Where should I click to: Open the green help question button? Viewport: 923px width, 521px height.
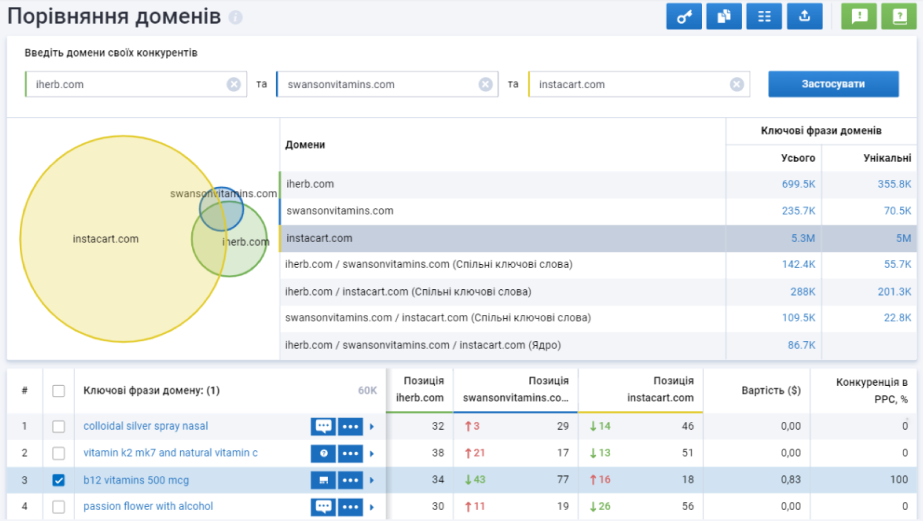point(899,16)
